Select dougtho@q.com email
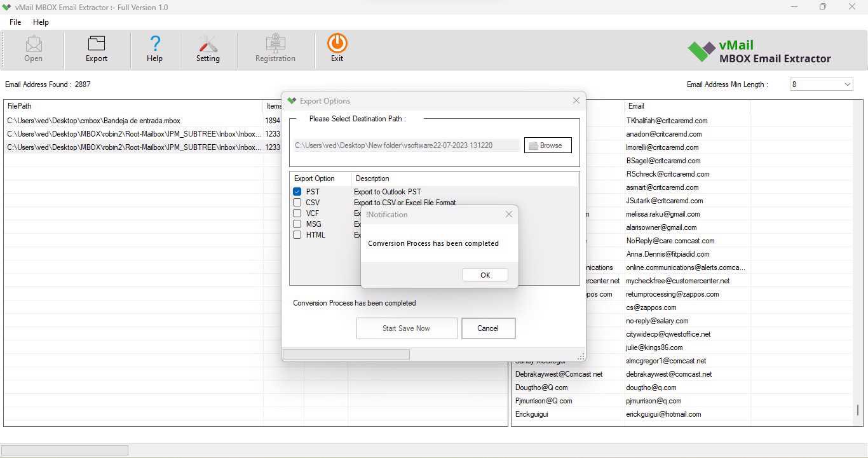Image resolution: width=868 pixels, height=458 pixels. (651, 387)
